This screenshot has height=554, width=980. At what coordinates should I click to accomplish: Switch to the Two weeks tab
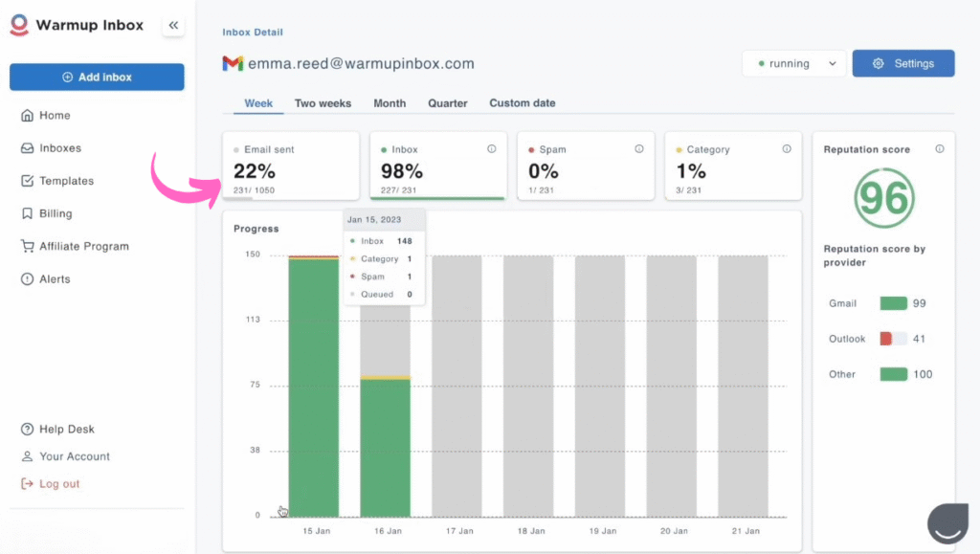(323, 103)
